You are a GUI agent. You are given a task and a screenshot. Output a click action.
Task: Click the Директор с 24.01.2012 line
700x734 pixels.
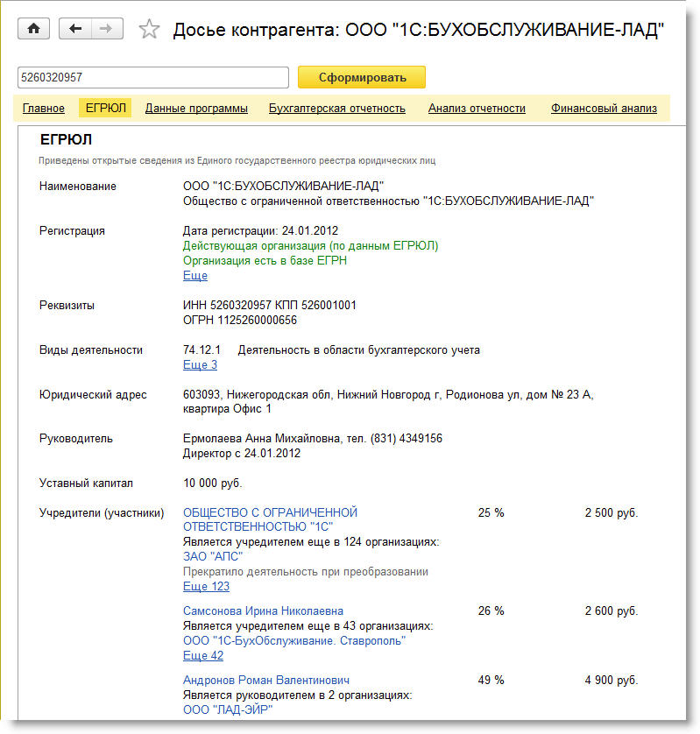pos(242,454)
